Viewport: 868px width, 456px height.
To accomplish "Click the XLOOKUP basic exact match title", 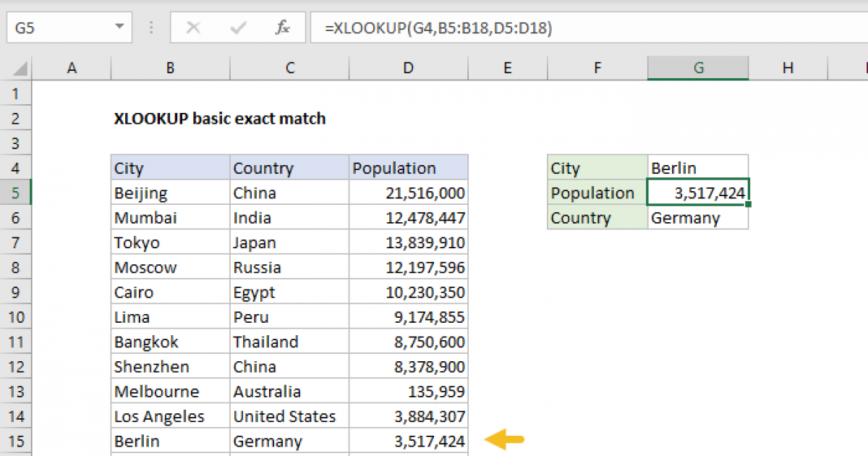I will pyautogui.click(x=220, y=119).
